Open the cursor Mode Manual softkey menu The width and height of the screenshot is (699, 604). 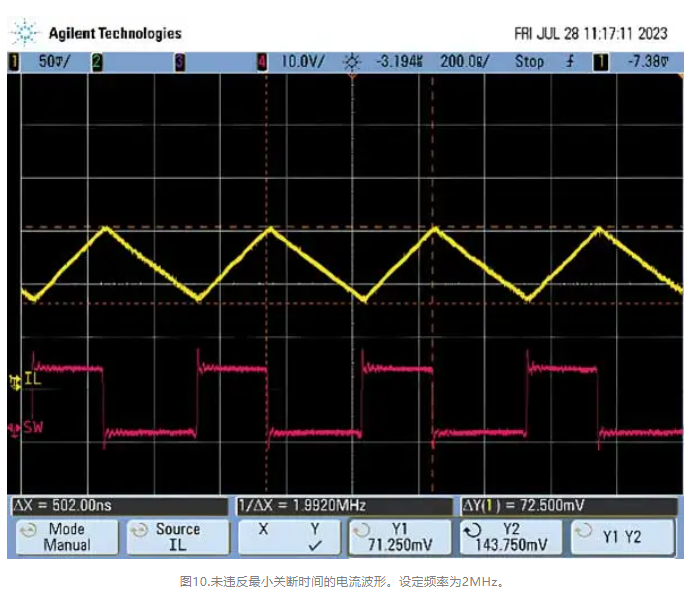(62, 537)
